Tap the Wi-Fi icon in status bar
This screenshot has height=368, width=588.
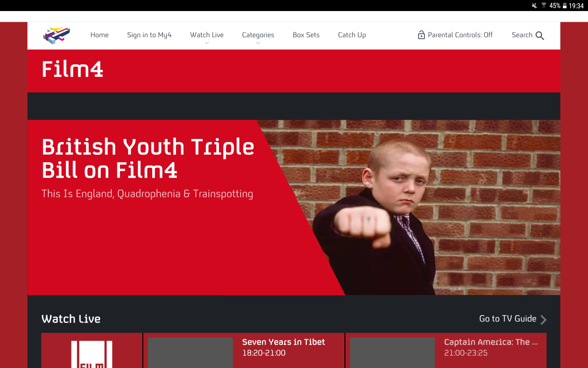(544, 6)
